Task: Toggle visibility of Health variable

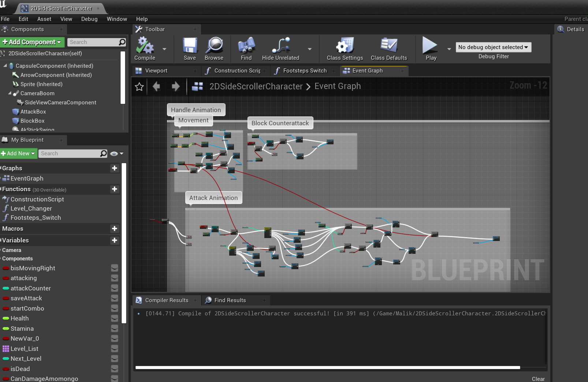Action: (115, 319)
